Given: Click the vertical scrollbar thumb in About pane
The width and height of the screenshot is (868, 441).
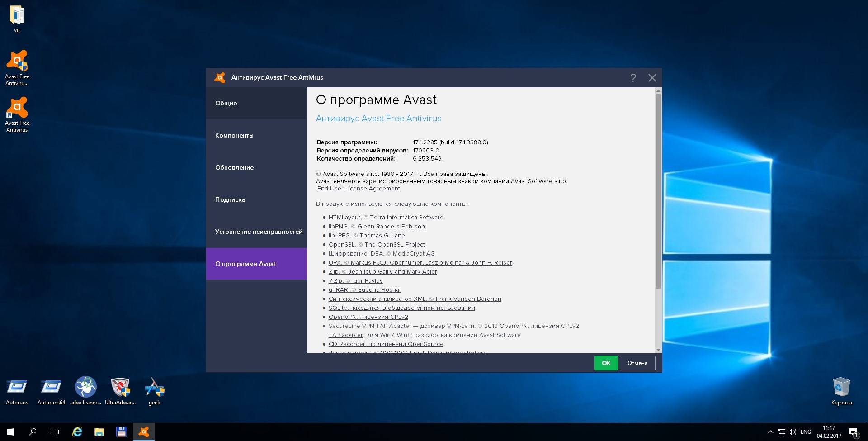Looking at the screenshot, I should [x=658, y=191].
